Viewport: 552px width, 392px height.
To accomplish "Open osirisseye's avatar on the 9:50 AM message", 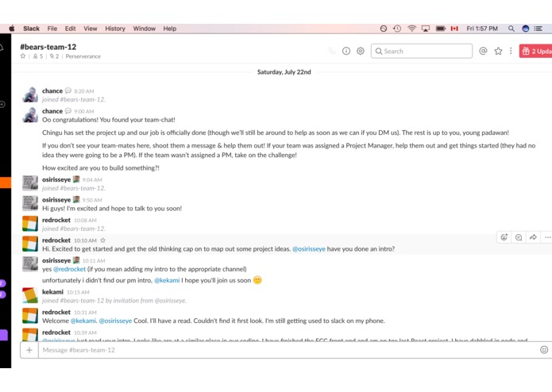I will point(30,203).
